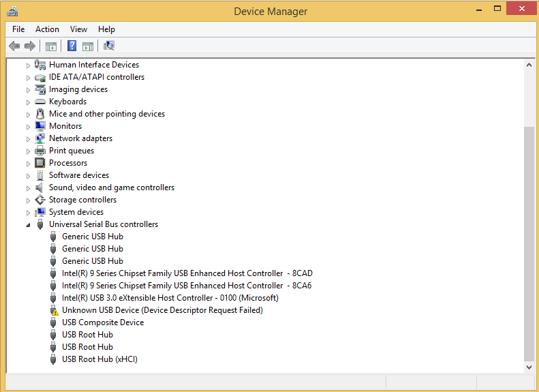
Task: Select the Enhanced Host Controller - 8CA6 entry
Action: (x=187, y=286)
